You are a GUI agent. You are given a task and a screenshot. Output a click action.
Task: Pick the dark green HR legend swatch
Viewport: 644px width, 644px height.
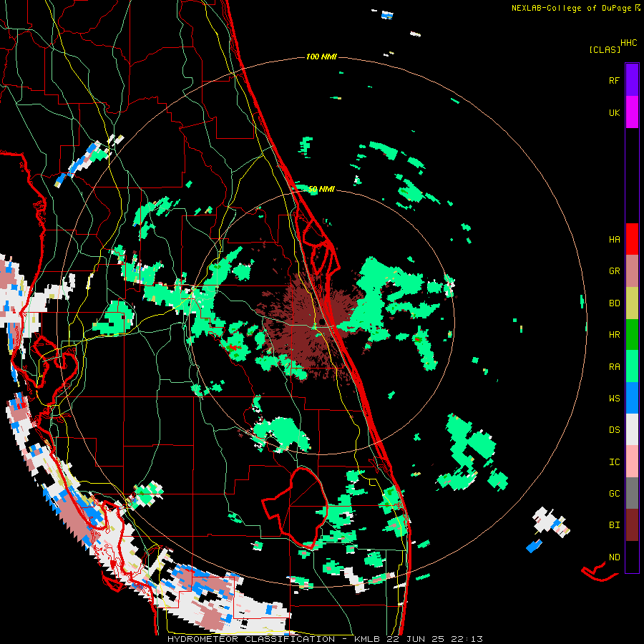pyautogui.click(x=632, y=335)
